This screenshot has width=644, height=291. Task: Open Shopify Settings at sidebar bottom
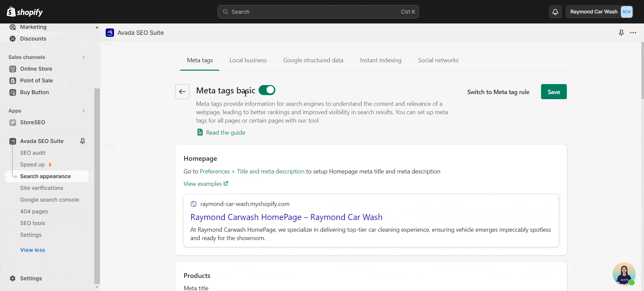coord(31,278)
